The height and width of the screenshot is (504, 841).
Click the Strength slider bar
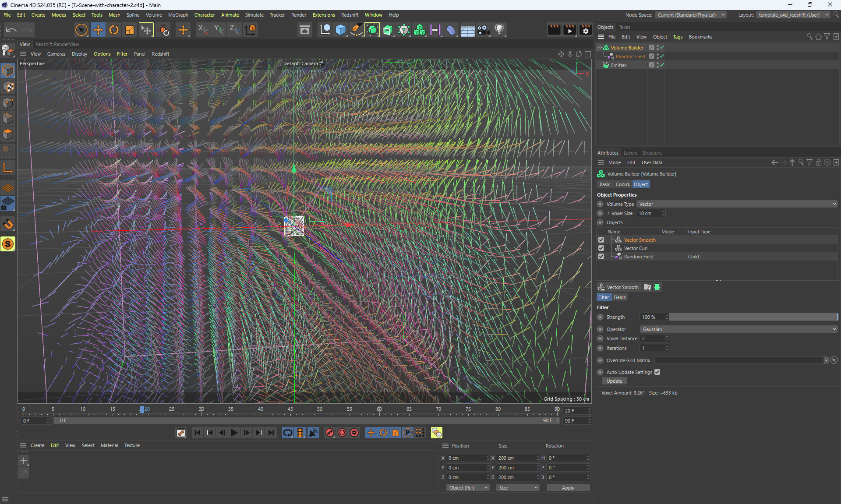click(753, 317)
